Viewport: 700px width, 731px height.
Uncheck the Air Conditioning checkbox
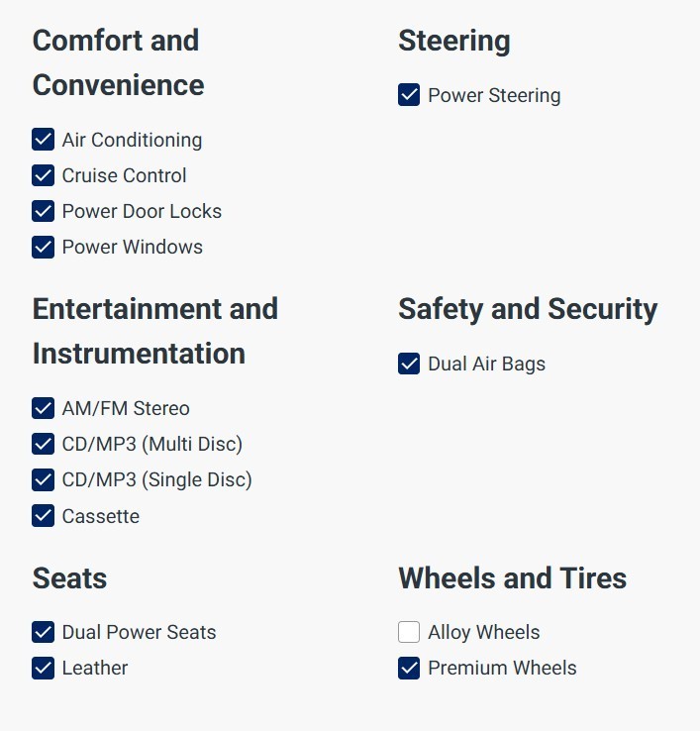point(44,140)
